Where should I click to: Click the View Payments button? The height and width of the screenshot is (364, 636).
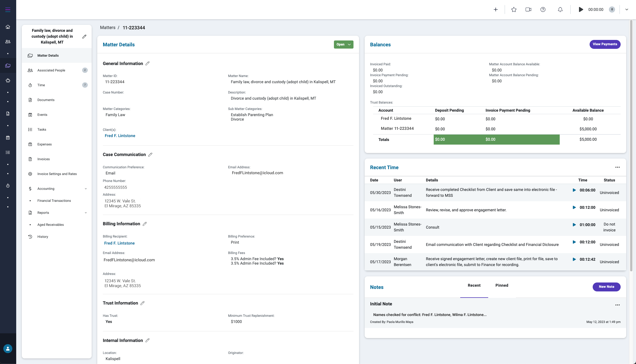(x=605, y=44)
